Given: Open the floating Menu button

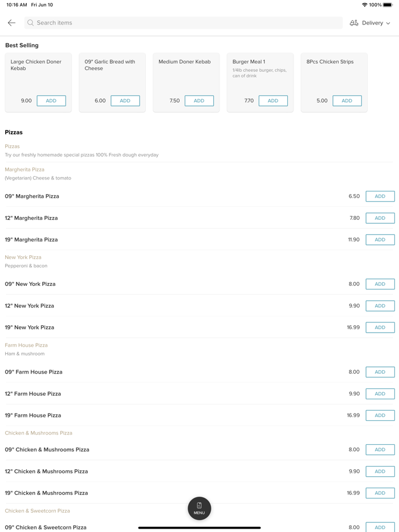Looking at the screenshot, I should tap(199, 508).
